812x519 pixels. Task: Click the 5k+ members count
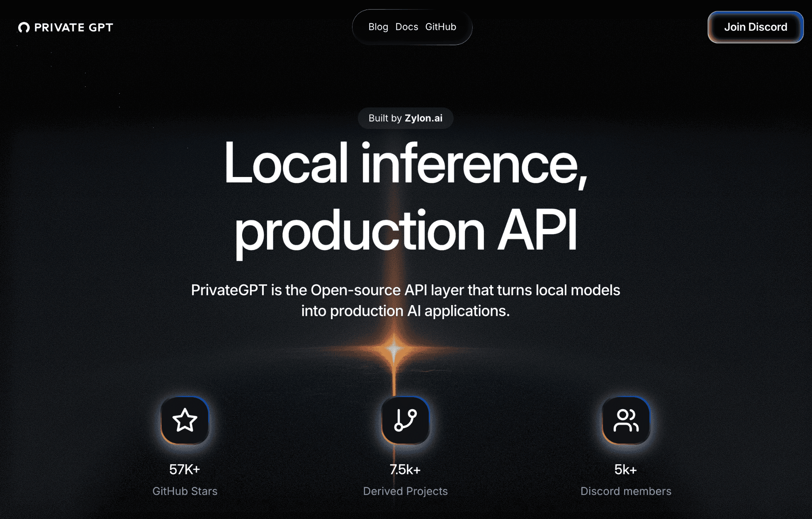pyautogui.click(x=626, y=469)
